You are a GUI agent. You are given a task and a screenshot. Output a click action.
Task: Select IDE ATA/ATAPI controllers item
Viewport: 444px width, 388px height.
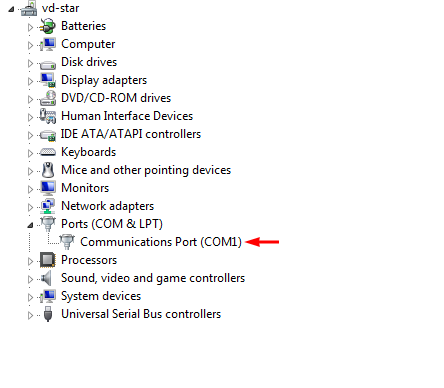(x=131, y=134)
